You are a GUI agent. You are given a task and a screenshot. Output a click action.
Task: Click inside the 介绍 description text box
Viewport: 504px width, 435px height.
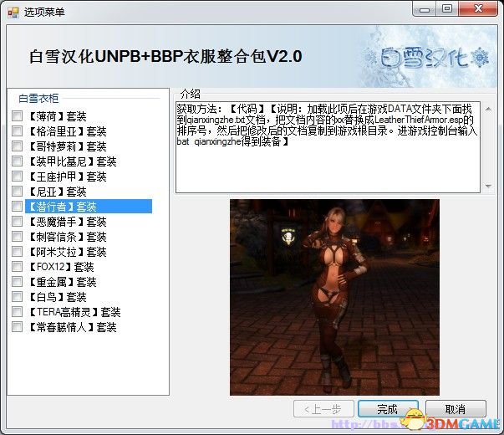pos(328,147)
